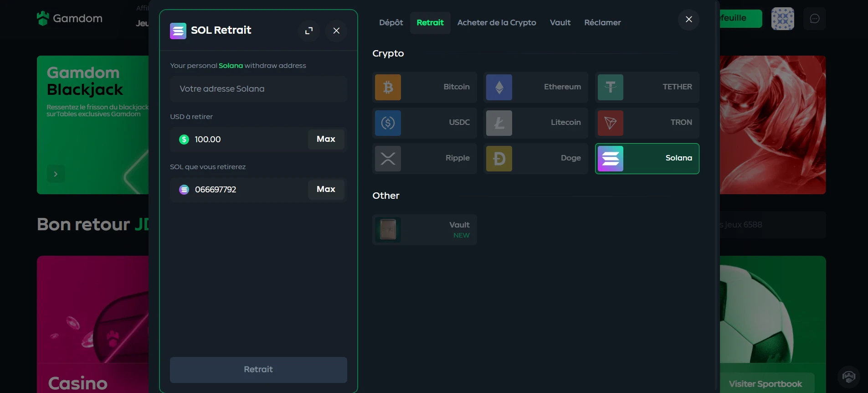Open the chat bubble icon
The height and width of the screenshot is (393, 868).
click(815, 19)
